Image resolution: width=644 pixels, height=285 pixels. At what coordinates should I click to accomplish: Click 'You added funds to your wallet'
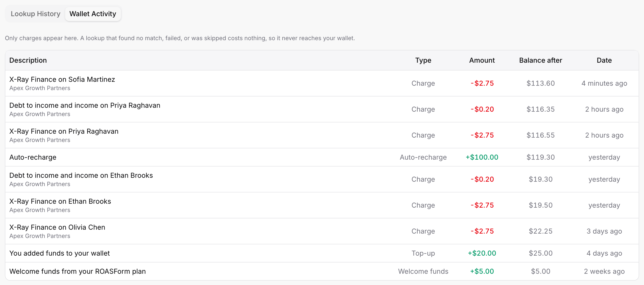(59, 253)
